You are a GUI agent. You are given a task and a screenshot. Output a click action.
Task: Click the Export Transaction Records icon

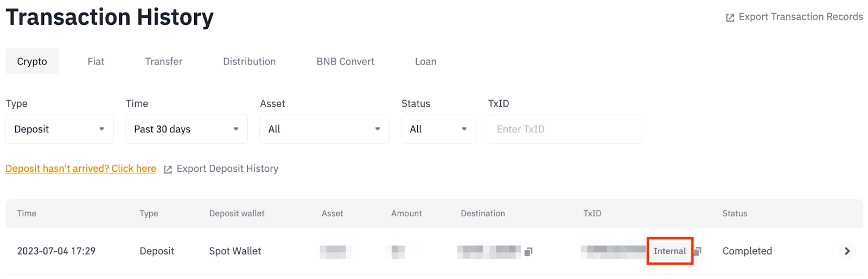[x=730, y=18]
